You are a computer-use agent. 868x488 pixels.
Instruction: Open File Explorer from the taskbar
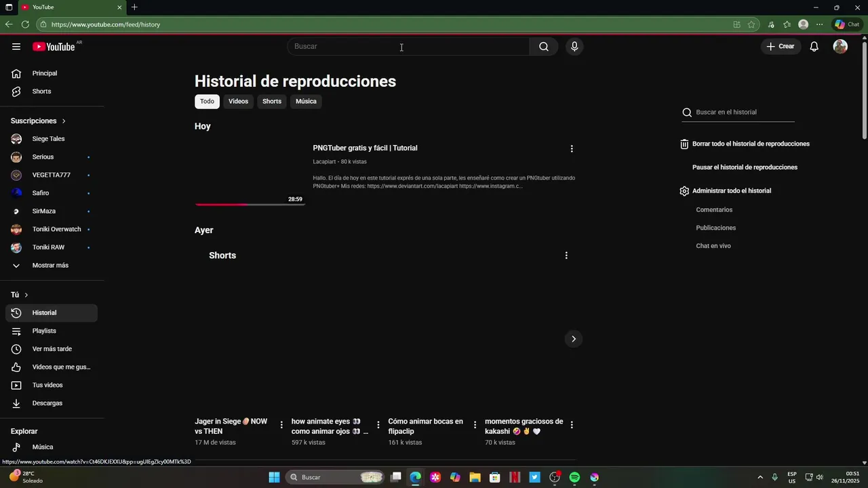pyautogui.click(x=475, y=477)
